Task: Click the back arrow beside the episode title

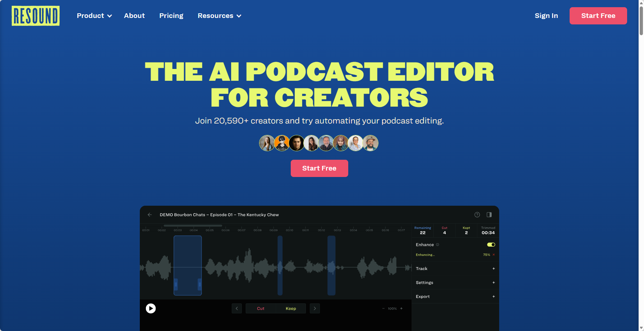Action: coord(150,215)
